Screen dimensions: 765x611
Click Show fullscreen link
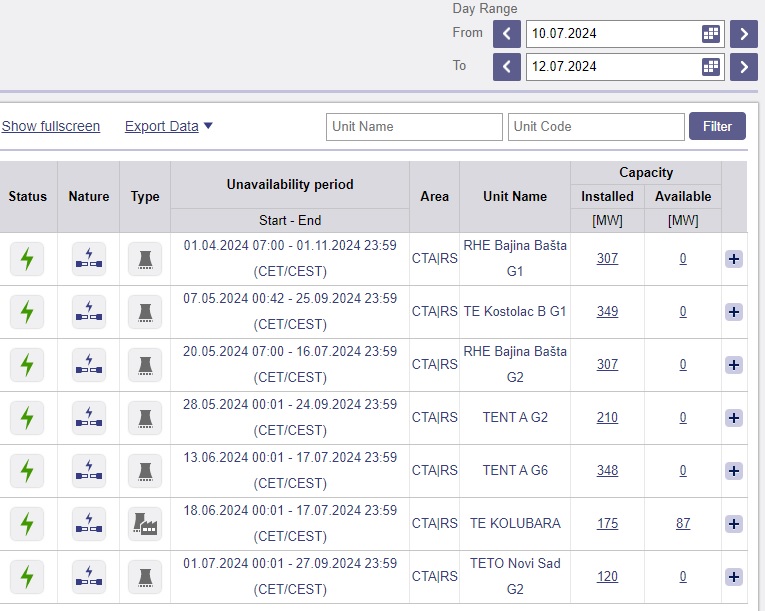(51, 126)
